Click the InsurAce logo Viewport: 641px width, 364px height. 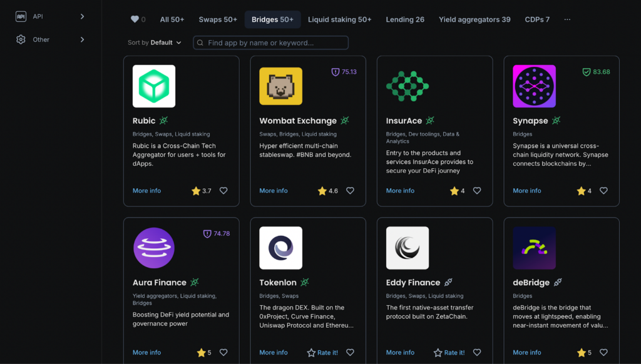(x=407, y=86)
